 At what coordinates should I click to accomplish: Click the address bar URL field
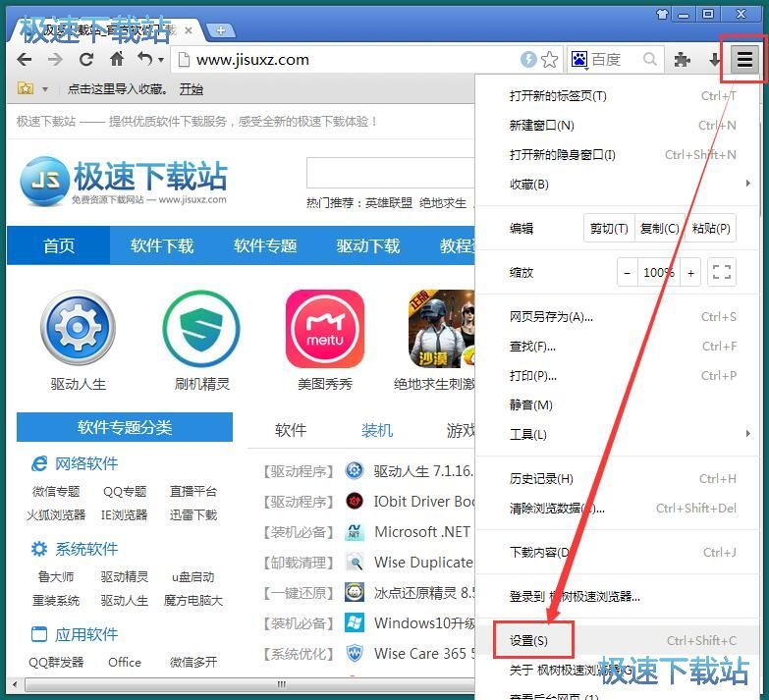tap(346, 60)
